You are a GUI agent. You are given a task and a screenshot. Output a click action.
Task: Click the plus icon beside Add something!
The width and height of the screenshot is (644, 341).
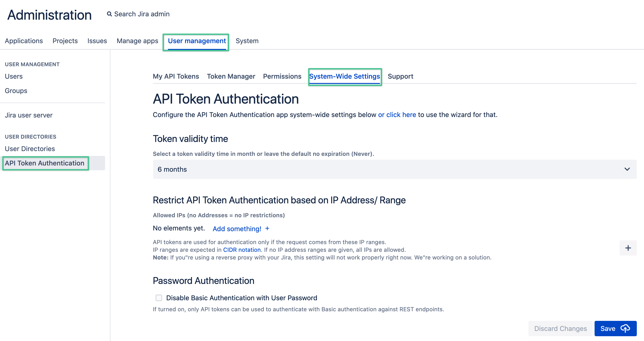tap(267, 228)
